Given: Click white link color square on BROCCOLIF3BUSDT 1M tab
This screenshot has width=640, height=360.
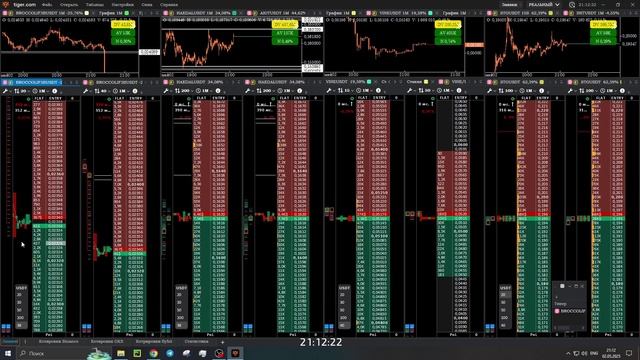Looking at the screenshot, I should coord(87,13).
